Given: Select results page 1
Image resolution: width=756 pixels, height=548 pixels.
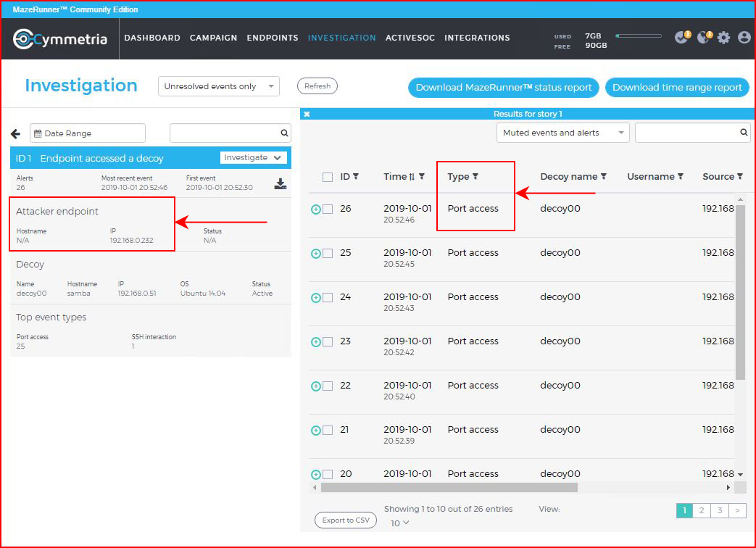Looking at the screenshot, I should coord(684,510).
